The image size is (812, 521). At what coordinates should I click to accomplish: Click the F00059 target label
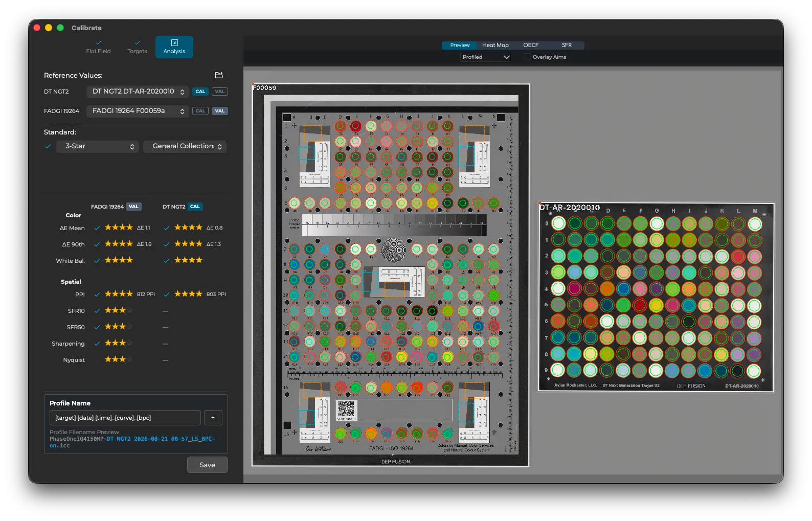pyautogui.click(x=265, y=88)
